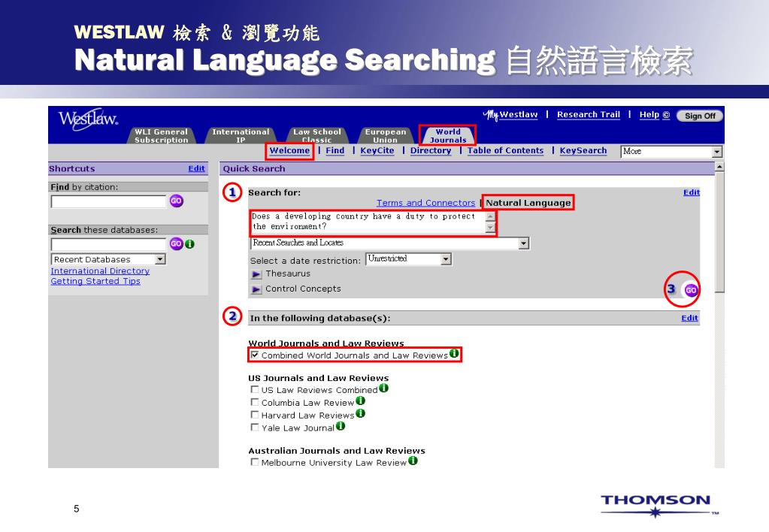Open info icon beside Search these databases
This screenshot has height=532, width=769.
[189, 243]
